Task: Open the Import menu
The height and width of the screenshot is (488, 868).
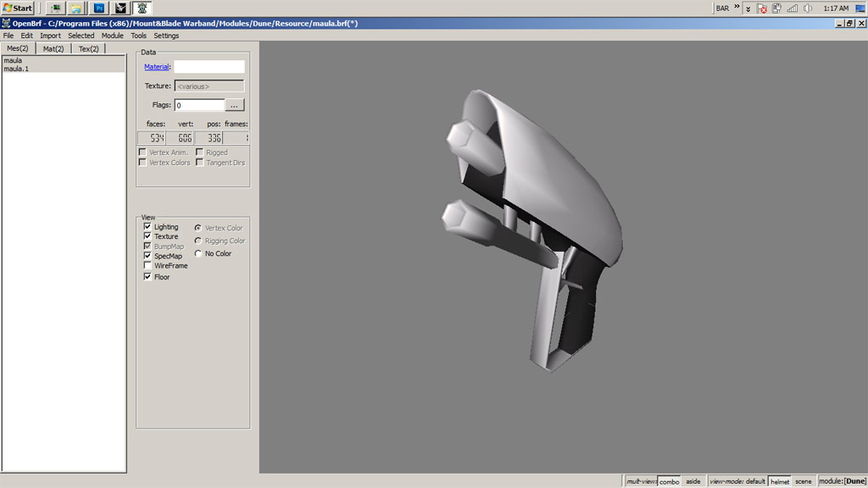Action: (50, 36)
